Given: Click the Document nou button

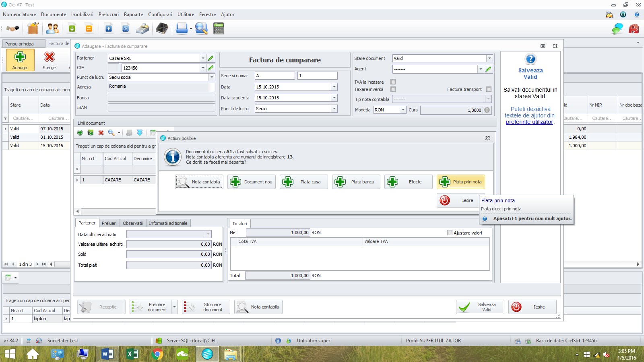Looking at the screenshot, I should (252, 182).
